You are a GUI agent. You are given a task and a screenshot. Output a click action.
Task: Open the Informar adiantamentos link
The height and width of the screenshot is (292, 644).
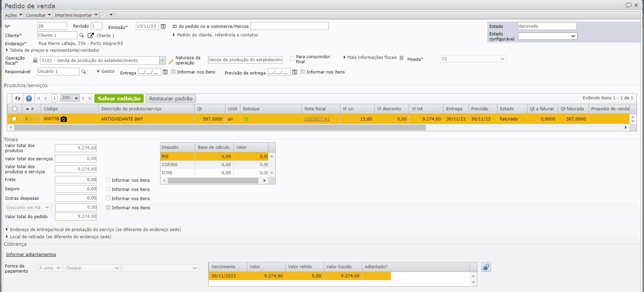click(x=31, y=255)
